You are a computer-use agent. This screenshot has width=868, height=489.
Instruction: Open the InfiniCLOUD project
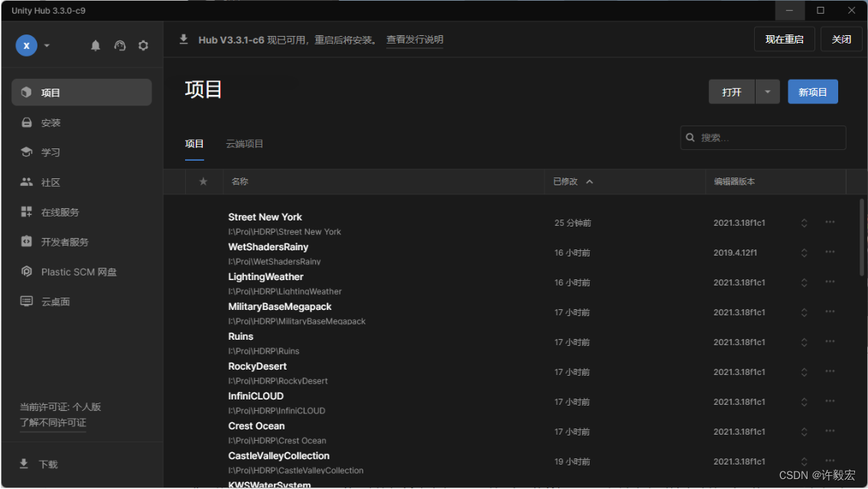255,396
